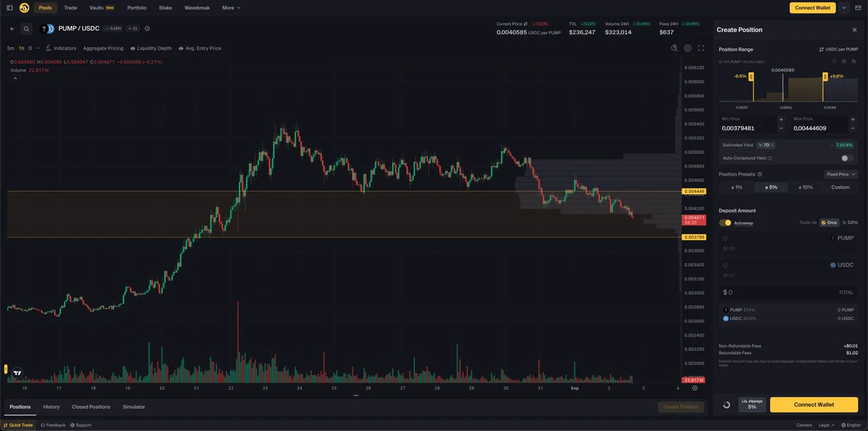This screenshot has height=431, width=868.
Task: Select the ± 10% position preset
Action: pos(806,187)
